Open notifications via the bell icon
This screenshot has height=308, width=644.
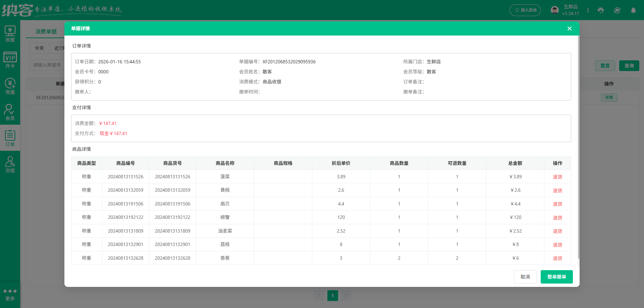[633, 10]
